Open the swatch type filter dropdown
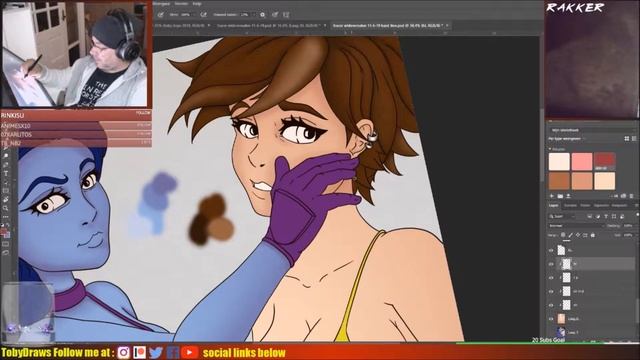This screenshot has width=640, height=360. (566, 139)
